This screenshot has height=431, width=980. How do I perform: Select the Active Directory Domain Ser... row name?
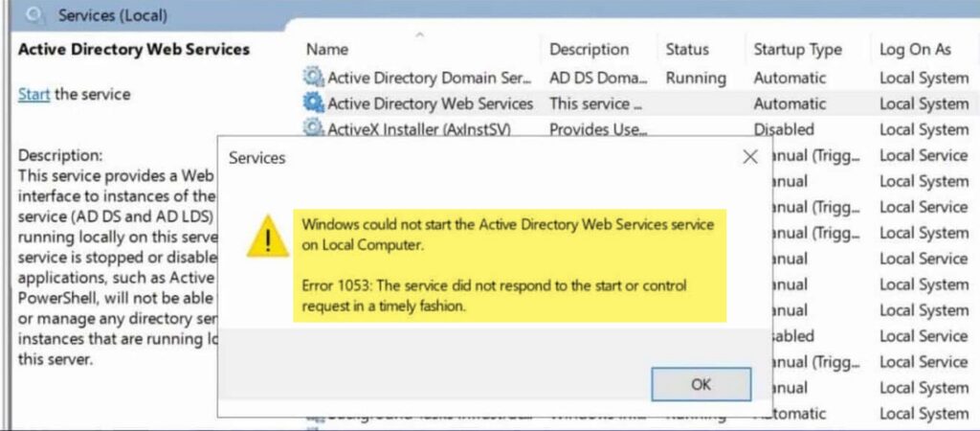pyautogui.click(x=430, y=79)
